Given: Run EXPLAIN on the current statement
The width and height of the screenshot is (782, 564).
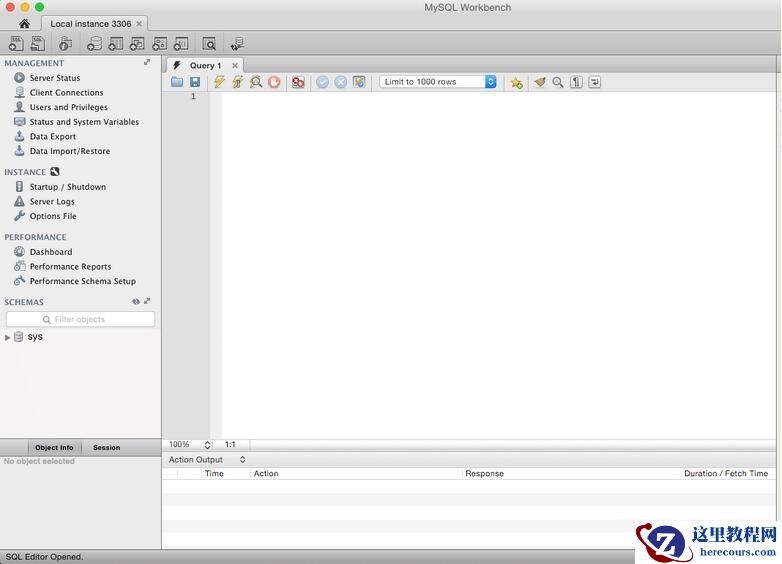Looking at the screenshot, I should pos(256,82).
